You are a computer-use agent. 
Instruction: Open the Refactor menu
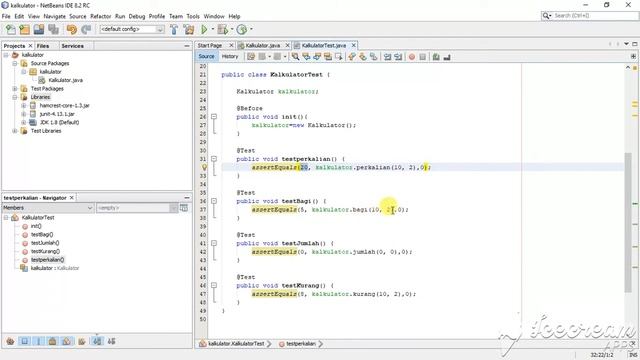[x=100, y=16]
